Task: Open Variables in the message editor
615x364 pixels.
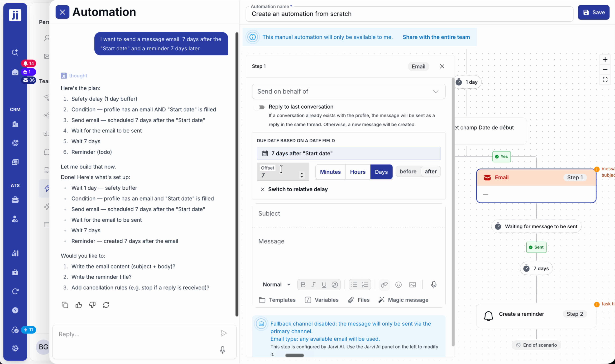Action: point(322,300)
